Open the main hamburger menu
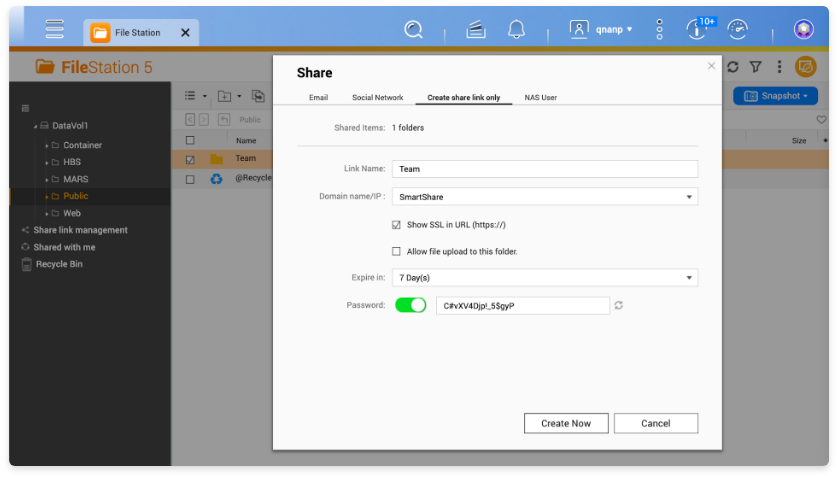Image resolution: width=838 pixels, height=478 pixels. pos(55,30)
